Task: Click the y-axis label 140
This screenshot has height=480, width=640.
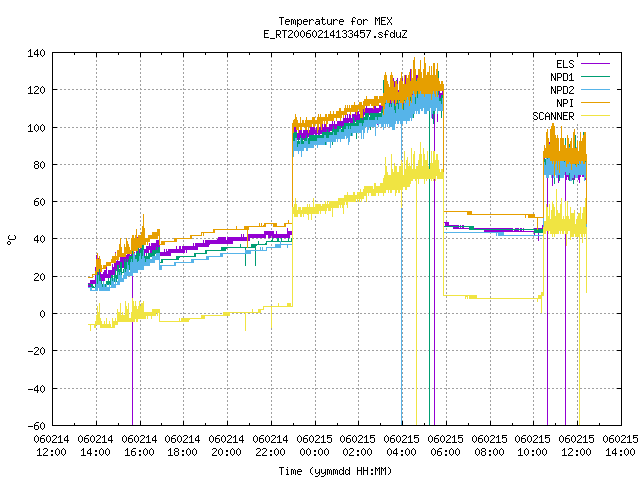Action: [36, 53]
